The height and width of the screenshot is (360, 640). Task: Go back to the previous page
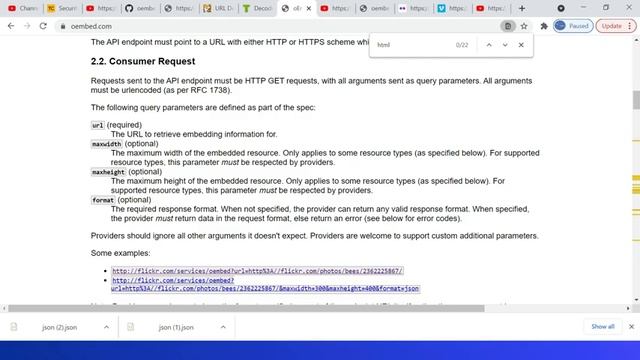11,26
